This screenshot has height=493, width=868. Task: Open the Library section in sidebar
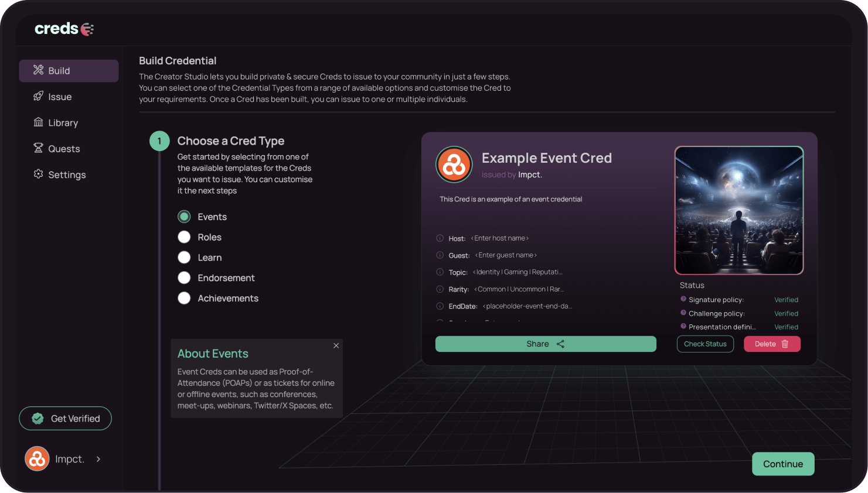[x=63, y=123]
